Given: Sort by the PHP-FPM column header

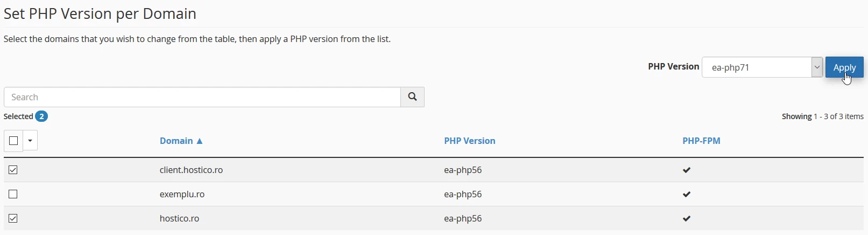Looking at the screenshot, I should point(701,141).
